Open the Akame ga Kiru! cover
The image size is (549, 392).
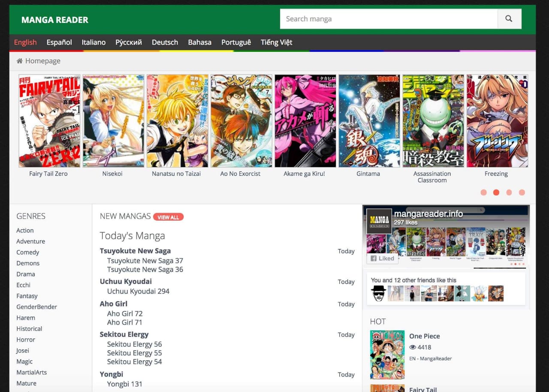(x=305, y=121)
